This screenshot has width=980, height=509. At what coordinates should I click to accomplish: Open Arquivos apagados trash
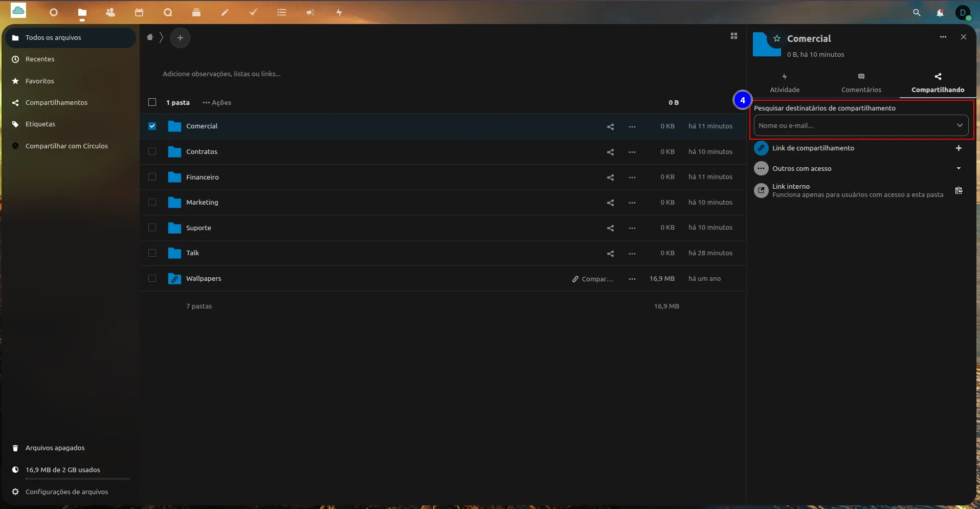click(71, 448)
